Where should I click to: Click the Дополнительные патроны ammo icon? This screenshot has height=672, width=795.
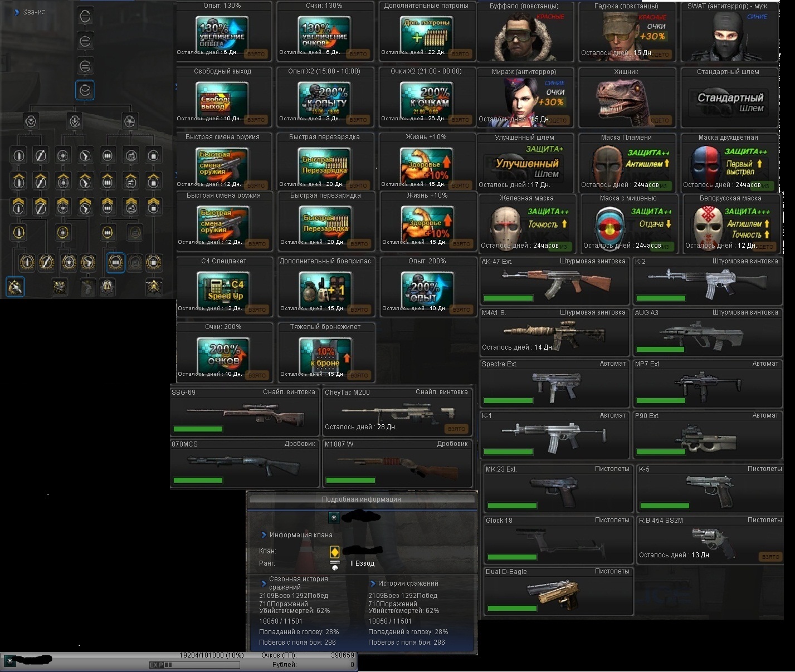pyautogui.click(x=427, y=34)
